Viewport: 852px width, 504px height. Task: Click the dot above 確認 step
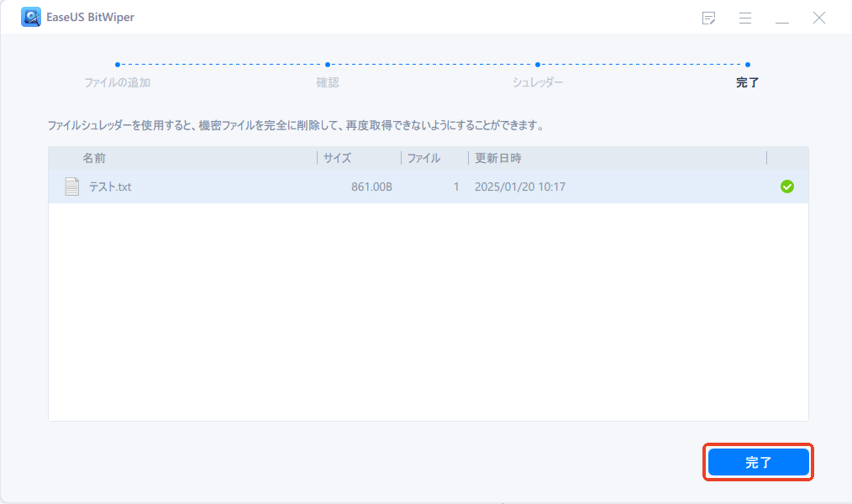pyautogui.click(x=328, y=63)
